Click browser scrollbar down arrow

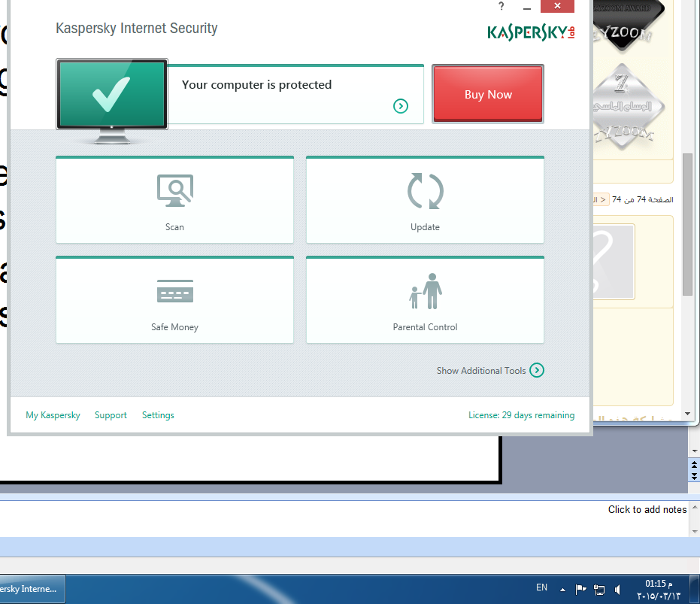(687, 414)
